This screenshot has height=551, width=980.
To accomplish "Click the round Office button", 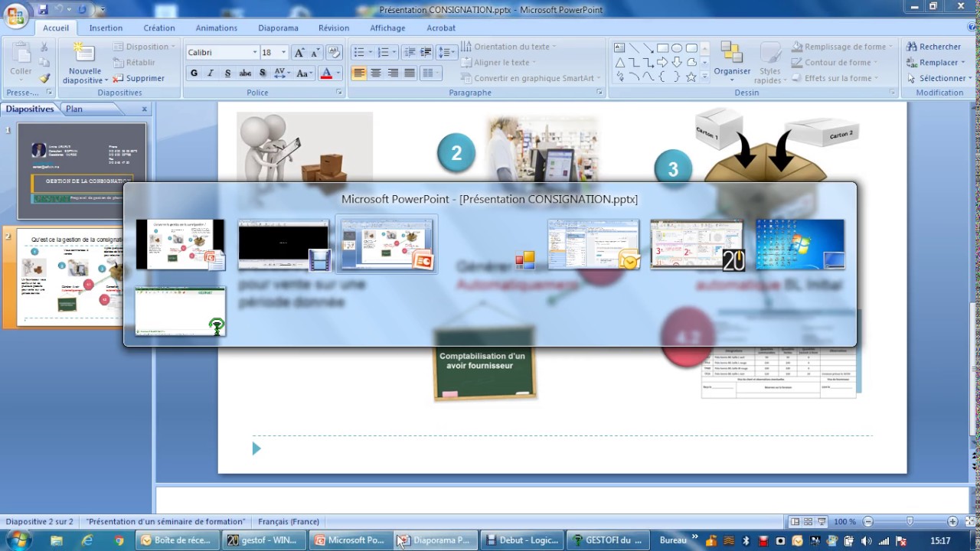I will coord(16,15).
